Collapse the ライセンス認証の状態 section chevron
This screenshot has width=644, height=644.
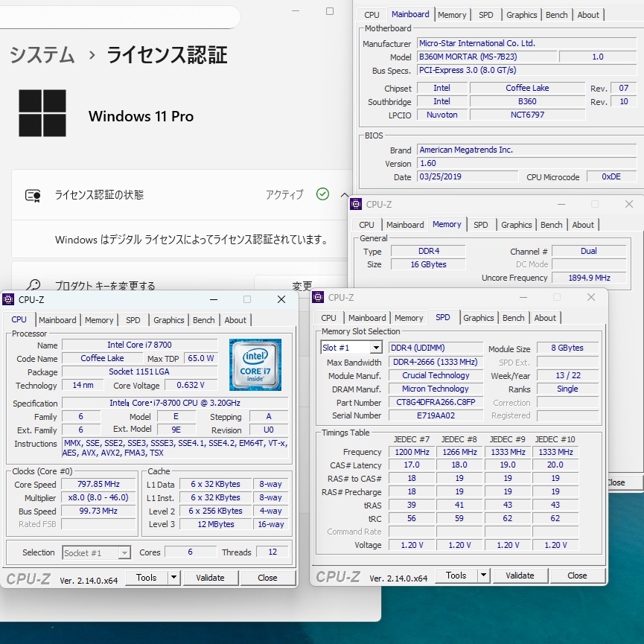[x=345, y=194]
